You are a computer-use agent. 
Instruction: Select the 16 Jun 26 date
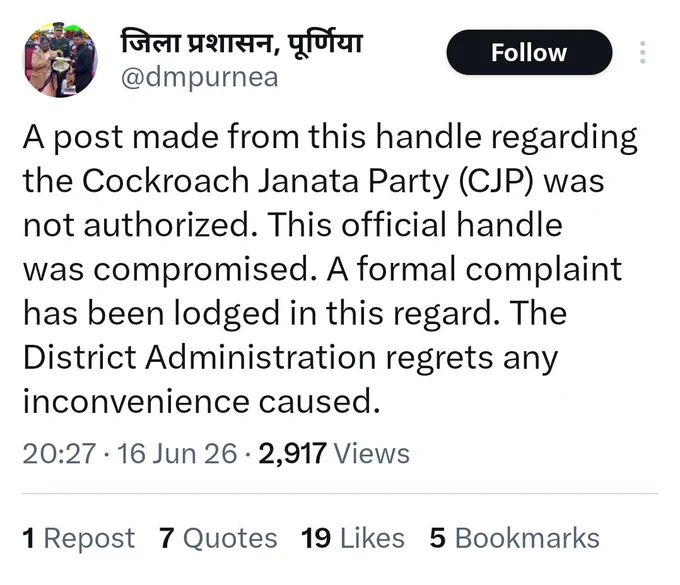[x=177, y=454]
